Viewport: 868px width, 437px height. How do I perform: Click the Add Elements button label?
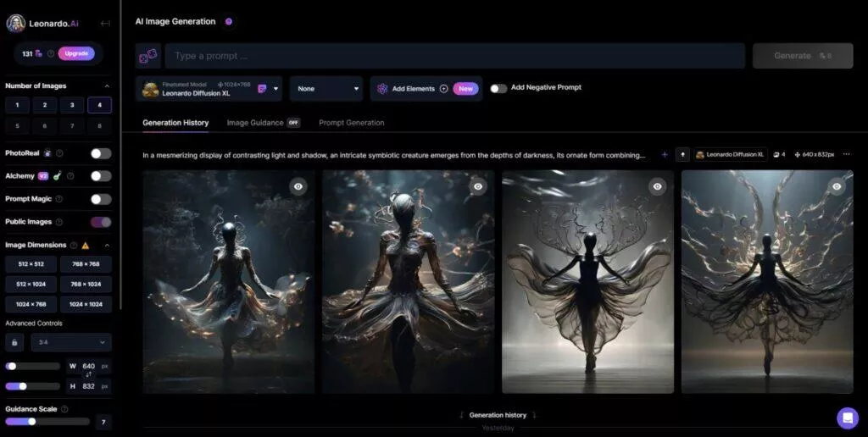[x=414, y=89]
